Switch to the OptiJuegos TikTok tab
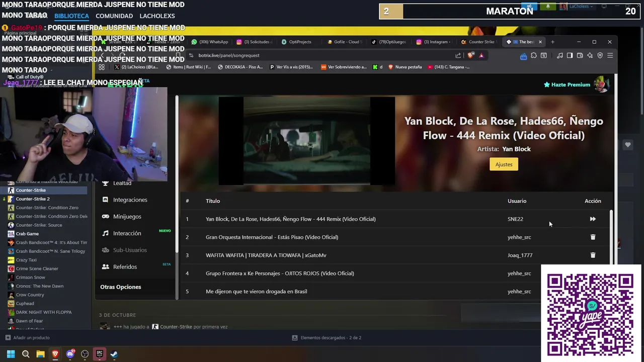 pyautogui.click(x=389, y=42)
